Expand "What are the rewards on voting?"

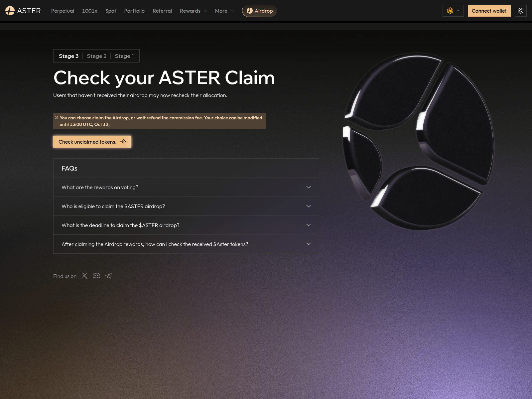click(186, 187)
